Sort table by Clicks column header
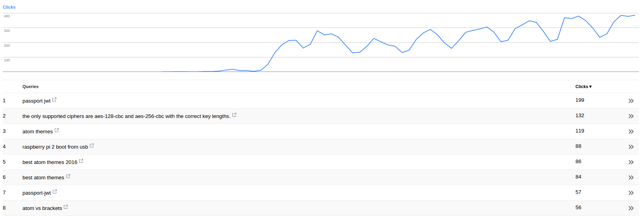Screen dimensions: 644x219 coord(583,86)
